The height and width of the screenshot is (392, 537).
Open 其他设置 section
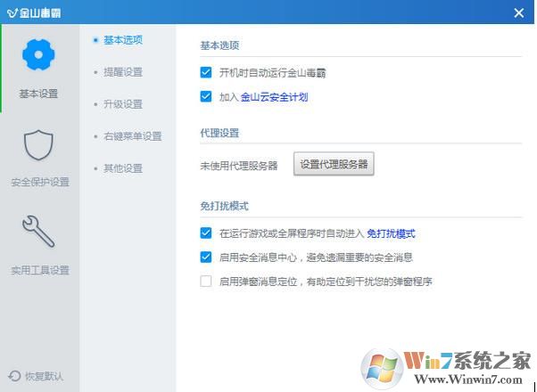coord(123,168)
